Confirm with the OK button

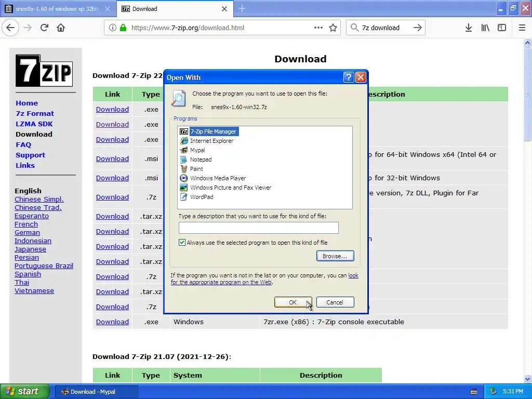[293, 302]
